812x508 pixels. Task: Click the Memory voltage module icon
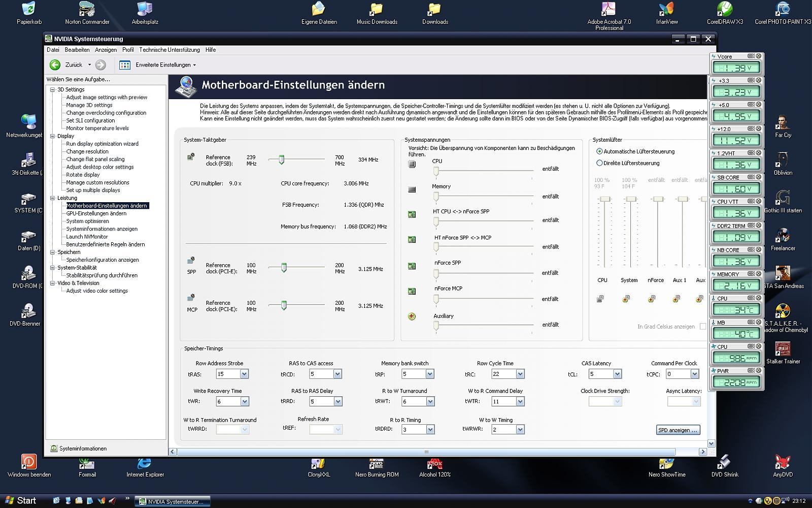click(x=412, y=189)
